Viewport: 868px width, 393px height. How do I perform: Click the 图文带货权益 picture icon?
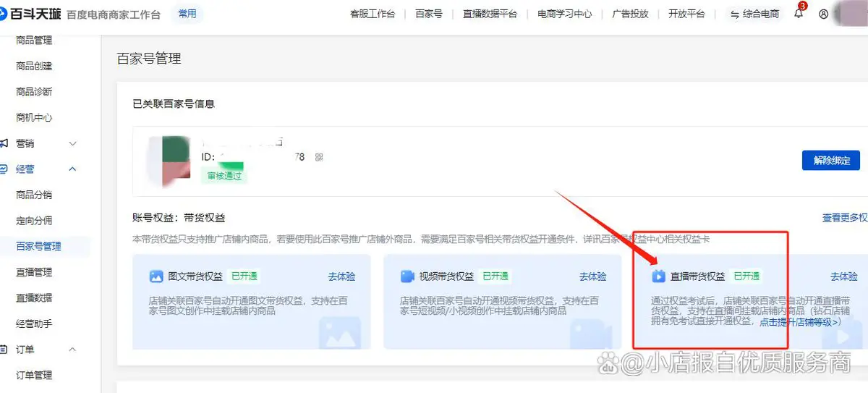(156, 276)
